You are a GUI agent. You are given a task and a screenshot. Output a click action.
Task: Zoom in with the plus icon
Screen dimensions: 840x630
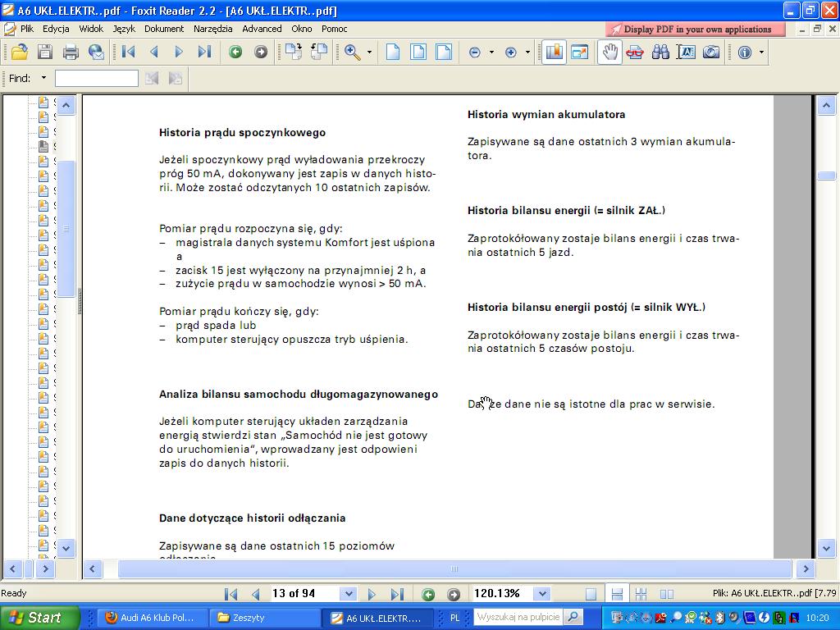[510, 52]
